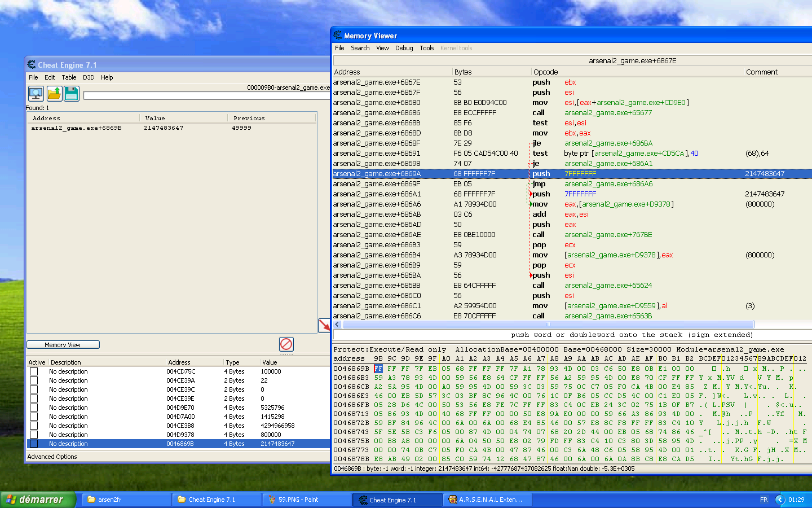Open Memory Viewer Debug menu
The height and width of the screenshot is (508, 812).
point(404,48)
